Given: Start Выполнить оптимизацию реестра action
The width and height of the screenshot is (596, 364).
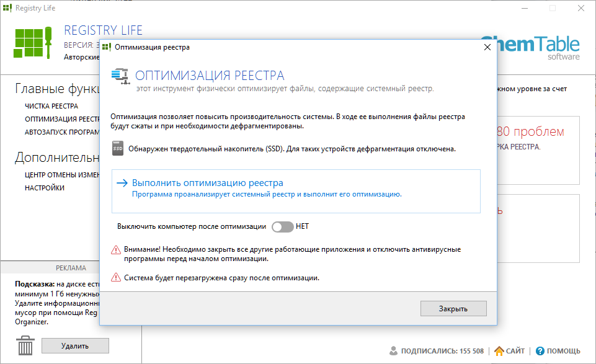Looking at the screenshot, I should 296,191.
